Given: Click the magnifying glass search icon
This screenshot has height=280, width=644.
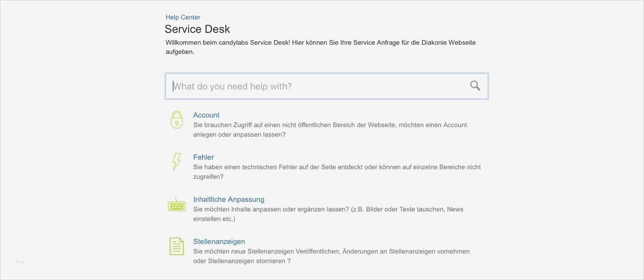Looking at the screenshot, I should click(475, 86).
